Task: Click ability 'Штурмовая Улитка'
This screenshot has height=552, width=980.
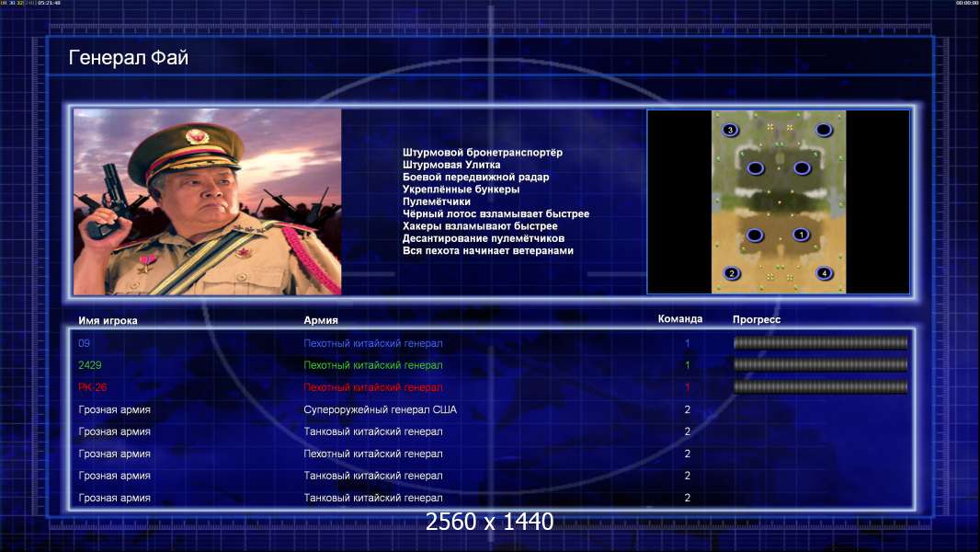Action: [451, 165]
